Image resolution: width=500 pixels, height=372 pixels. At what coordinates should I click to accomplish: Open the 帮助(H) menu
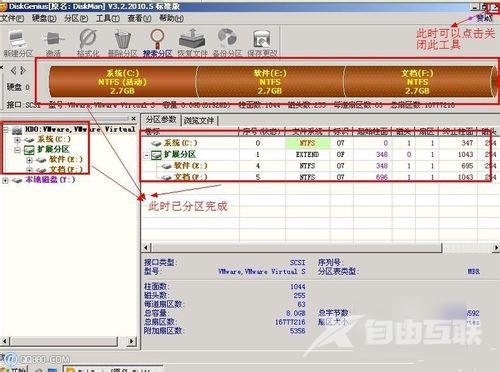(171, 18)
